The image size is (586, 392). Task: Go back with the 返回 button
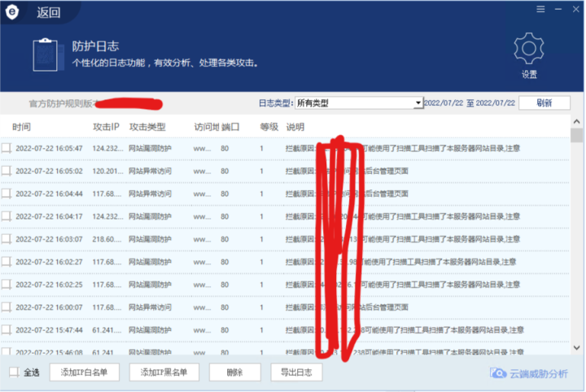[x=49, y=13]
